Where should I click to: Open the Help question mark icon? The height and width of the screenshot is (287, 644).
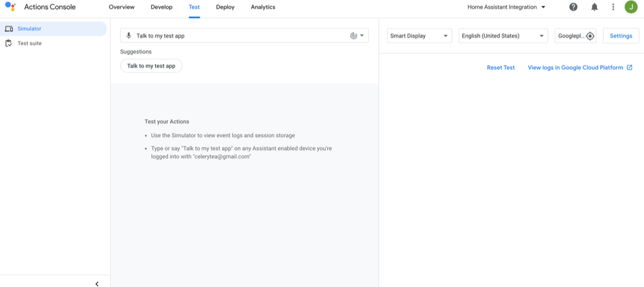click(x=573, y=7)
